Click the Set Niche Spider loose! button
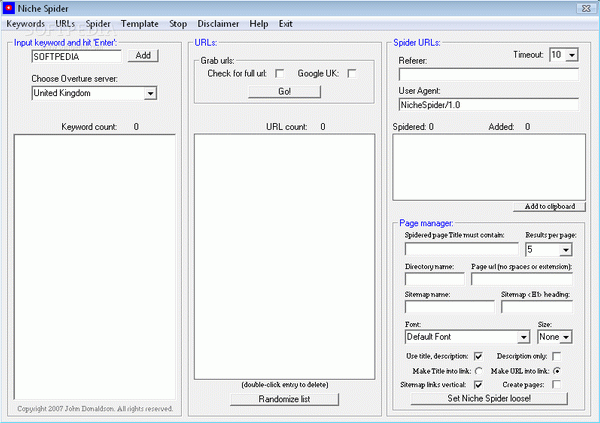 [x=489, y=399]
